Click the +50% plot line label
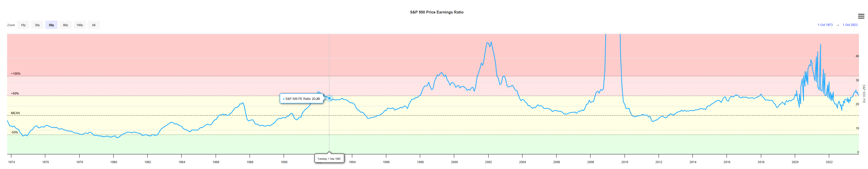 pos(15,93)
